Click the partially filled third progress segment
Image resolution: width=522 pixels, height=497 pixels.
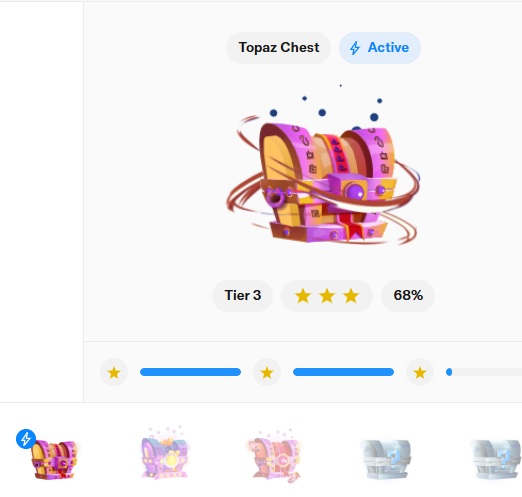tap(484, 372)
